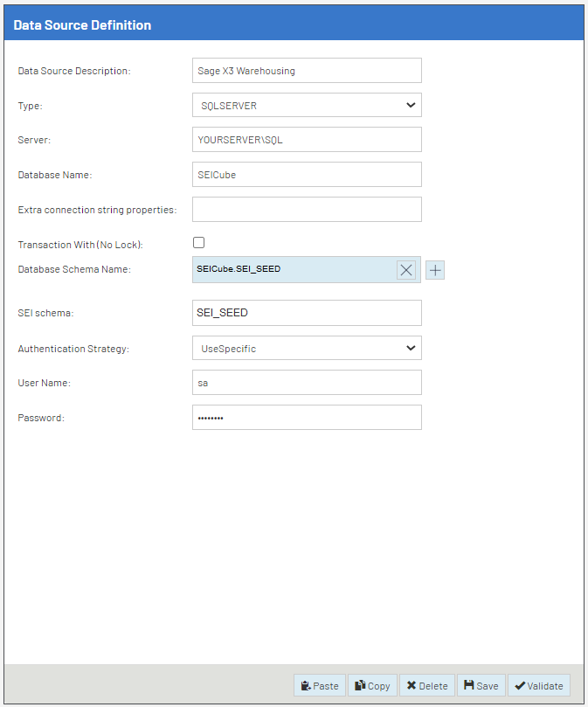Remove the SEICube.SEI_SEED schema entry with X

(406, 270)
